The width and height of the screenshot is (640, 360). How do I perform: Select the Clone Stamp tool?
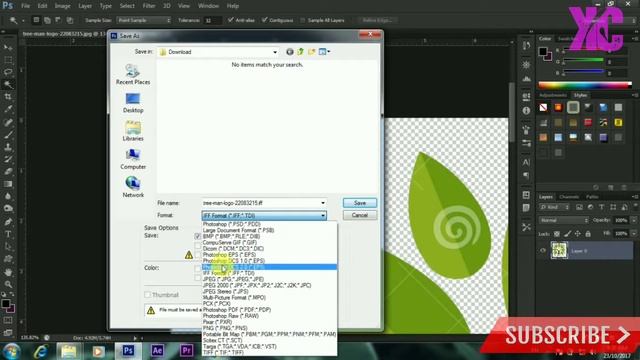pos(8,147)
